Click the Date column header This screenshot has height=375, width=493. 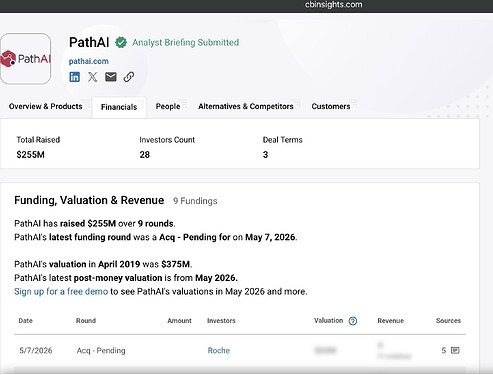26,321
